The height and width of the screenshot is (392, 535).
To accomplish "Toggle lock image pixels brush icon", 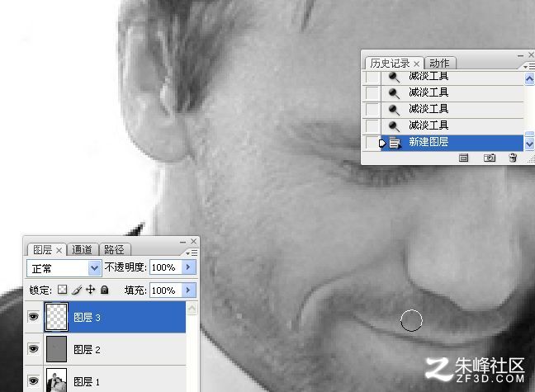I will pos(77,290).
